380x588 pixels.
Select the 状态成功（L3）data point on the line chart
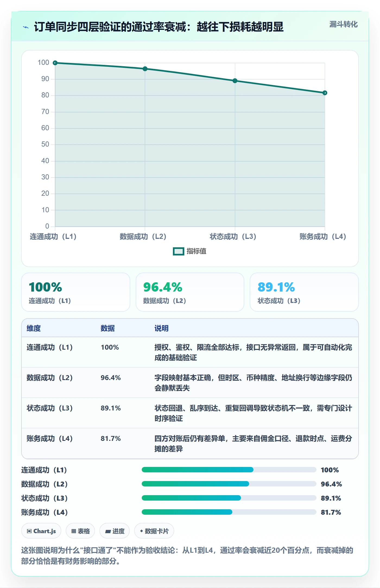(x=235, y=81)
